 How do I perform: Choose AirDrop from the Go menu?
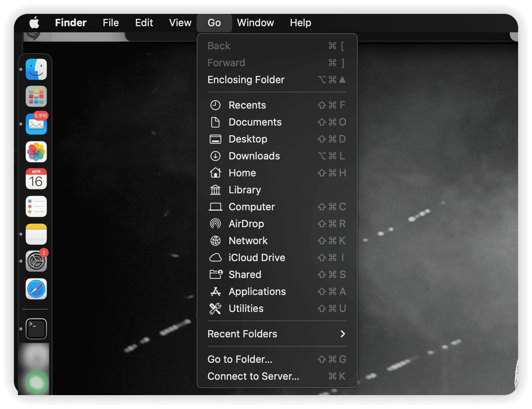pos(277,224)
